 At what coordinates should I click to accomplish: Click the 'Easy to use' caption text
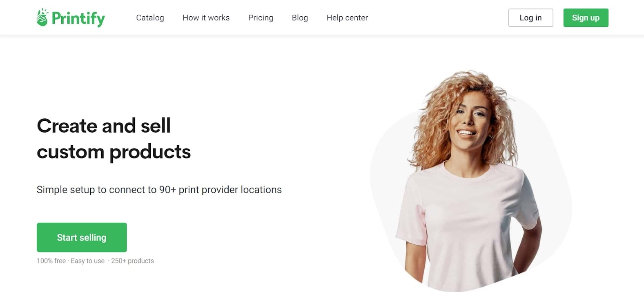point(87,261)
